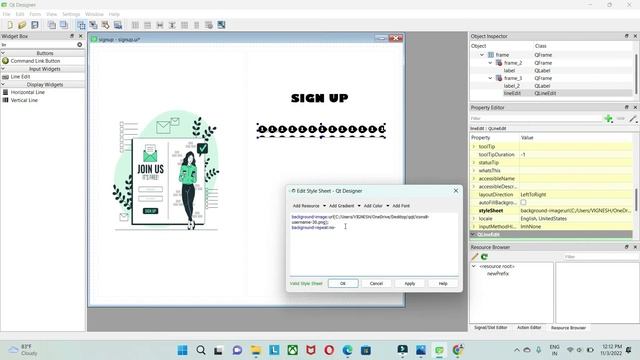
Task: Click the Open form folder icon
Action: pyautogui.click(x=22, y=25)
